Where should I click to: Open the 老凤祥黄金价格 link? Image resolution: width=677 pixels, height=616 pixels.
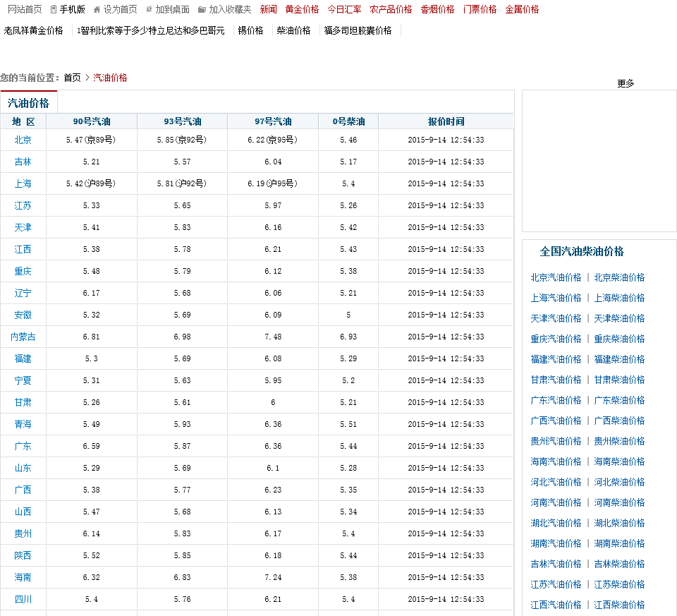click(33, 30)
